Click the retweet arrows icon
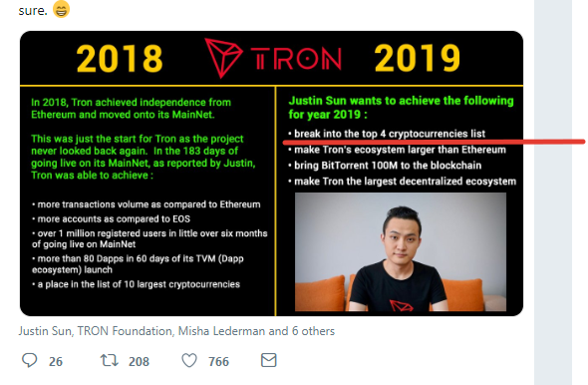This screenshot has width=588, height=385. [x=109, y=361]
